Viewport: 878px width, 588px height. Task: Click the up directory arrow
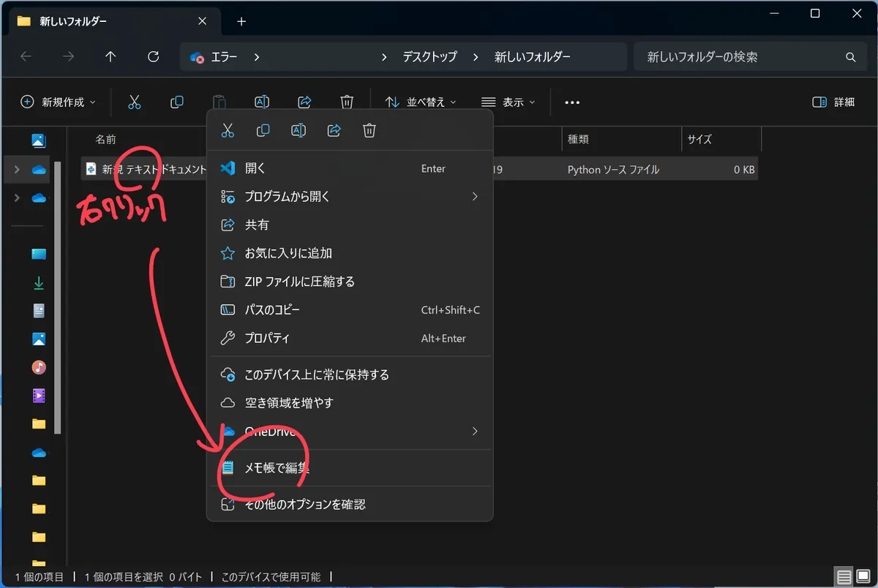tap(110, 56)
